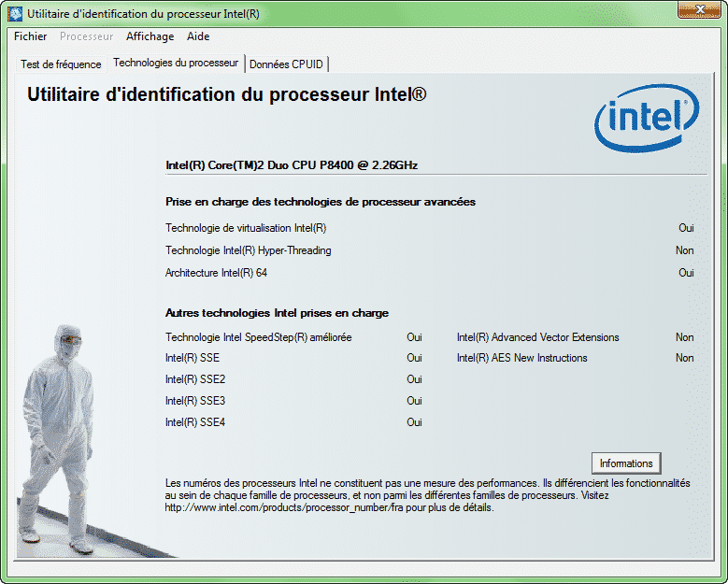The height and width of the screenshot is (584, 728).
Task: Open the Processeur menu
Action: pos(86,36)
